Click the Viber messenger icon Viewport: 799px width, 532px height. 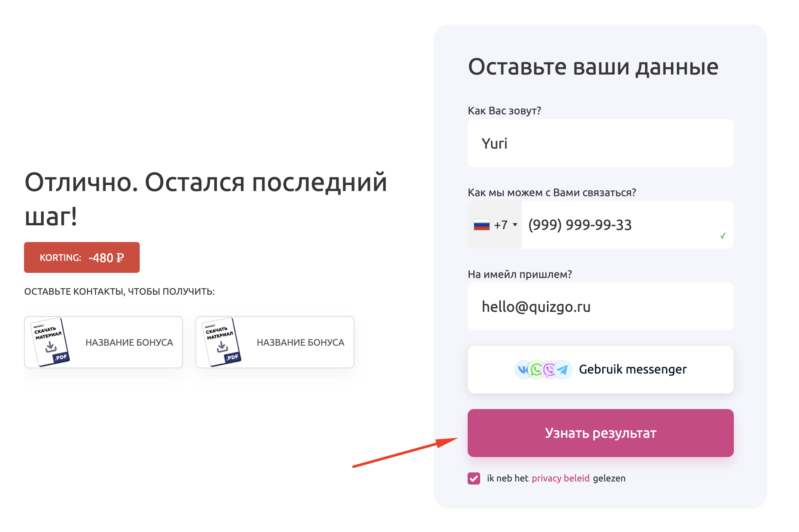549,369
